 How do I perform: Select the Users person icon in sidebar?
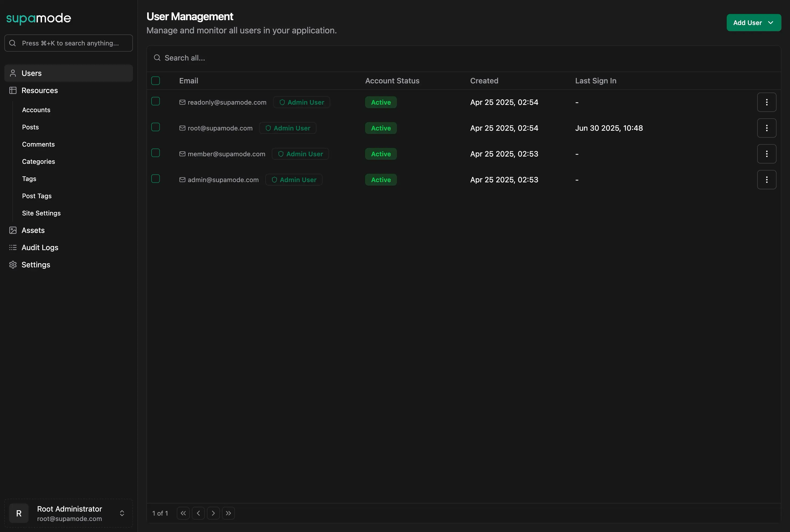point(13,73)
